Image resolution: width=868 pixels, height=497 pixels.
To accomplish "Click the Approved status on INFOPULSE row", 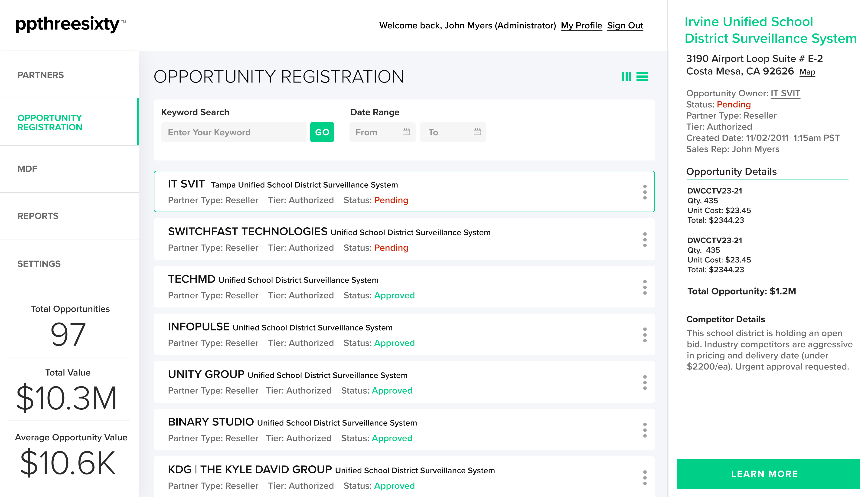I will pos(395,343).
